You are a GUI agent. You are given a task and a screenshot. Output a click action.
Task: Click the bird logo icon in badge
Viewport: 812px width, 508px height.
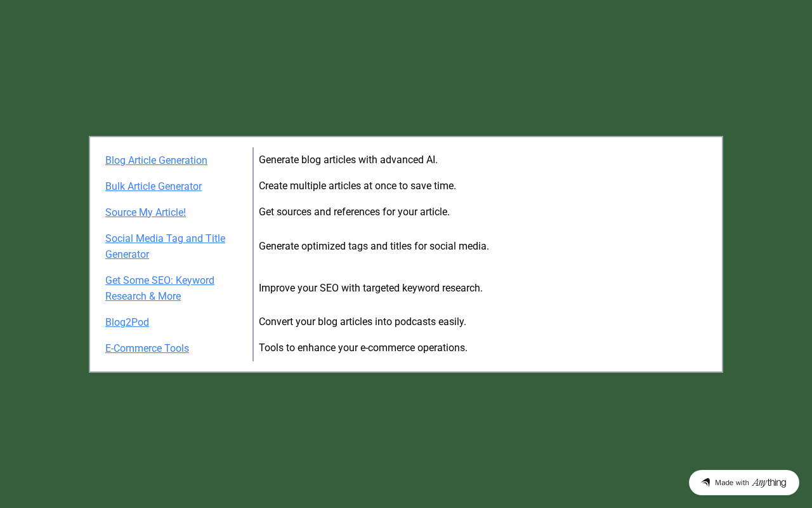coord(705,483)
